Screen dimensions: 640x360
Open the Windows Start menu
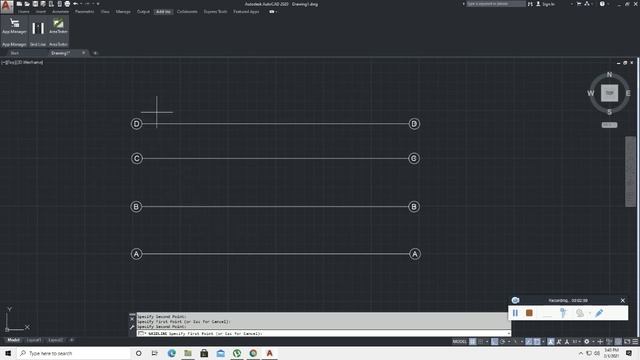(8, 353)
